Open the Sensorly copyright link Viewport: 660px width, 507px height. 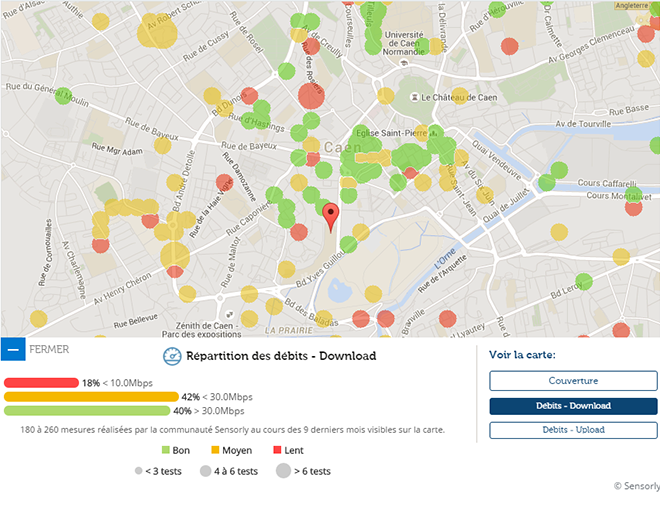tap(636, 486)
